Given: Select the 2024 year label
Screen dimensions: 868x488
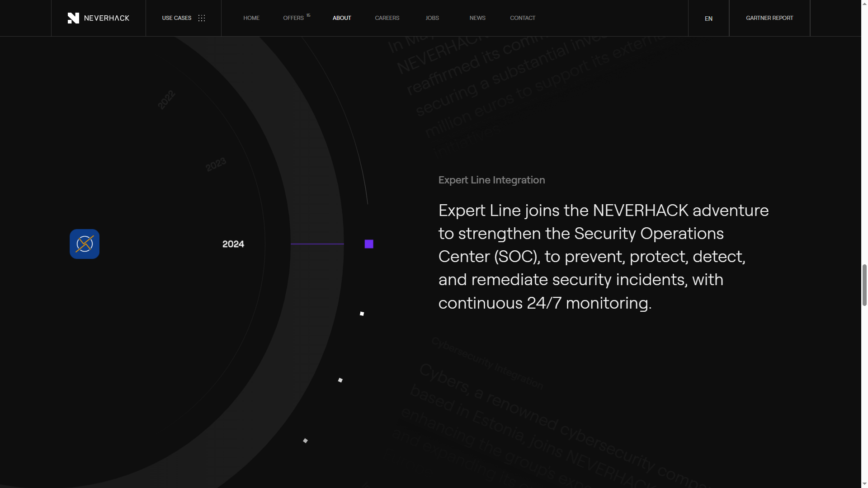Looking at the screenshot, I should pos(233,244).
